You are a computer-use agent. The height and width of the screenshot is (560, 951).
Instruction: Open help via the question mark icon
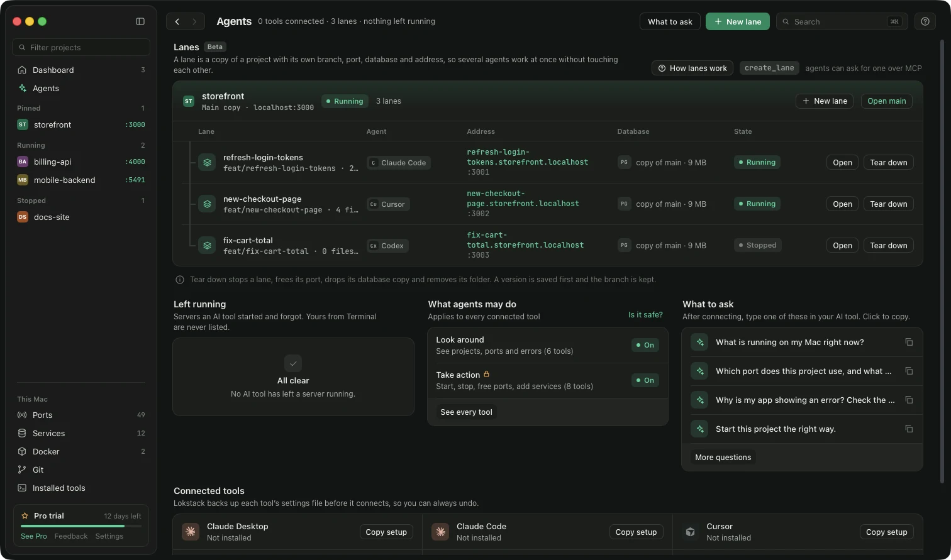click(x=925, y=21)
